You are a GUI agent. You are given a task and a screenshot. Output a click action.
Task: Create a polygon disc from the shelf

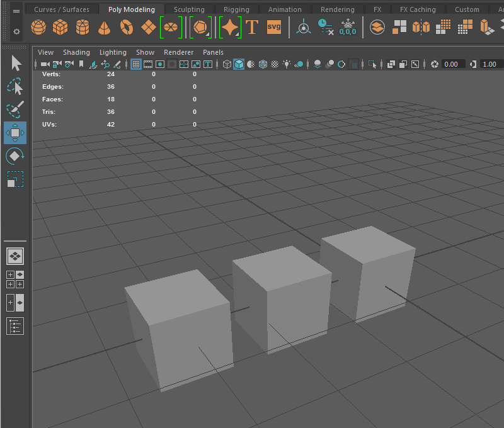[171, 27]
